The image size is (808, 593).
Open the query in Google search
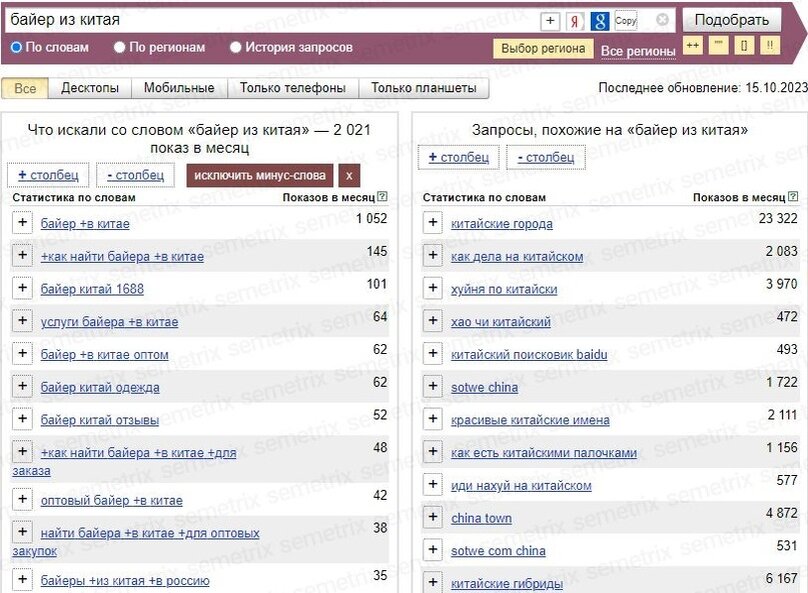pyautogui.click(x=600, y=20)
